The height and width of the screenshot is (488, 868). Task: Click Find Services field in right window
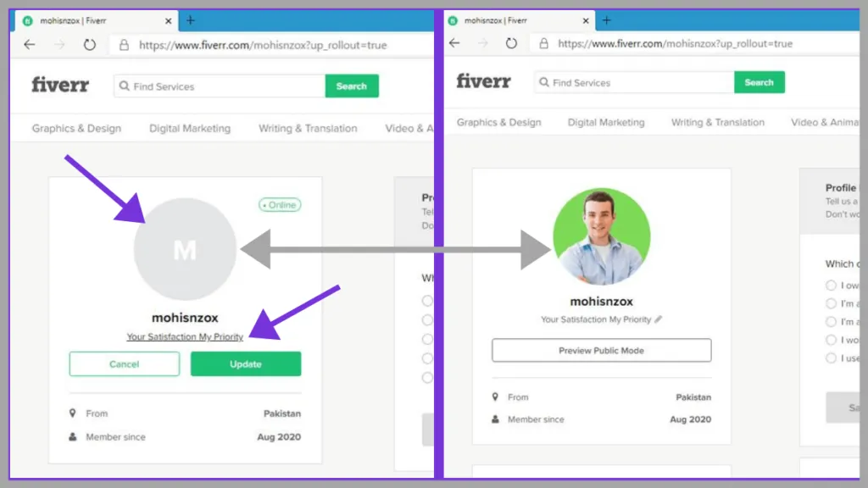point(634,82)
